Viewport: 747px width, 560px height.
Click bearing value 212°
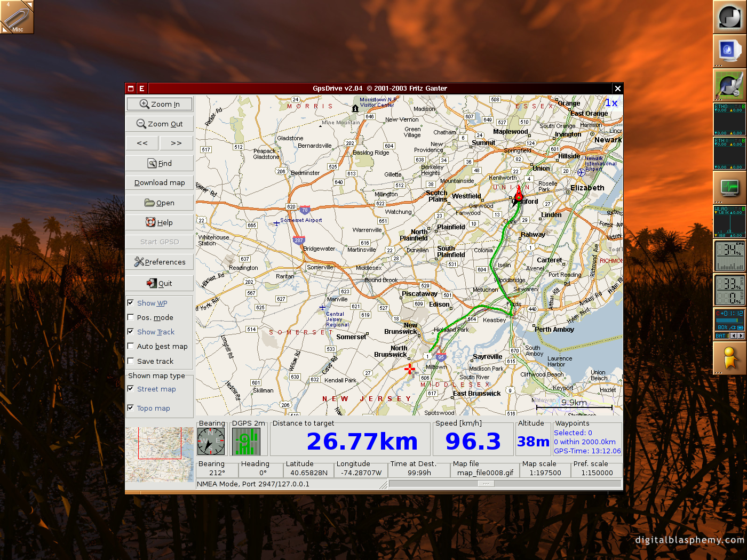217,473
